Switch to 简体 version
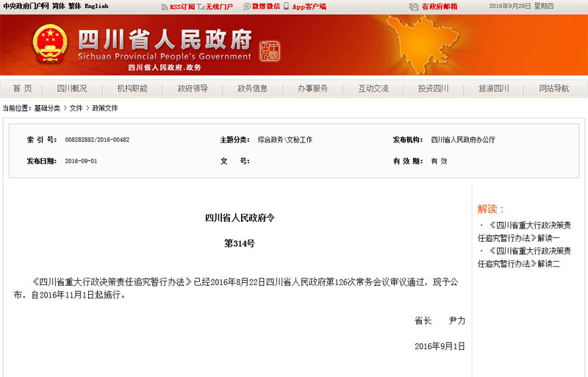This screenshot has height=377, width=588. tap(59, 6)
